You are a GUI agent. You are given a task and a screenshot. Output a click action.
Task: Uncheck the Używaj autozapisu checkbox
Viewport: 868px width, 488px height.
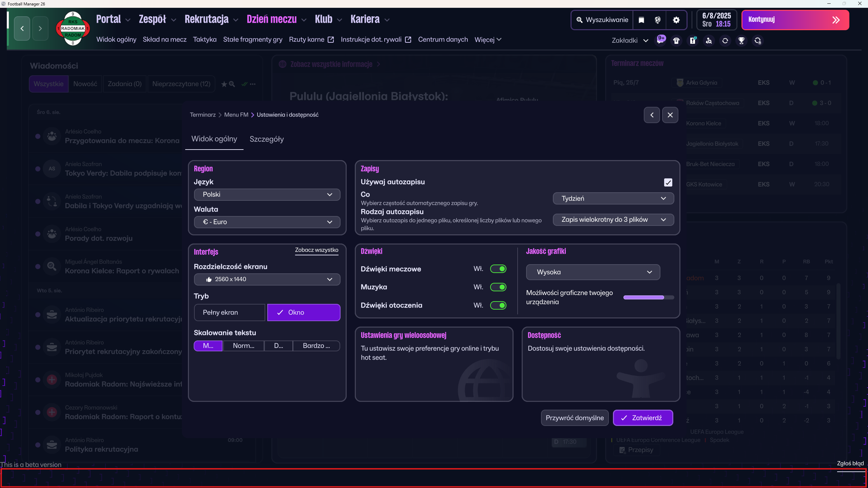[x=668, y=182]
